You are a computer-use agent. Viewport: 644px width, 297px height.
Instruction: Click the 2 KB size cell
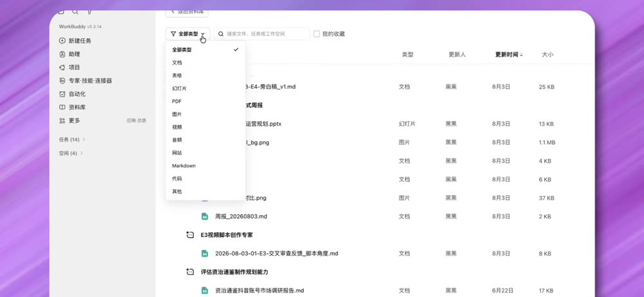545,216
